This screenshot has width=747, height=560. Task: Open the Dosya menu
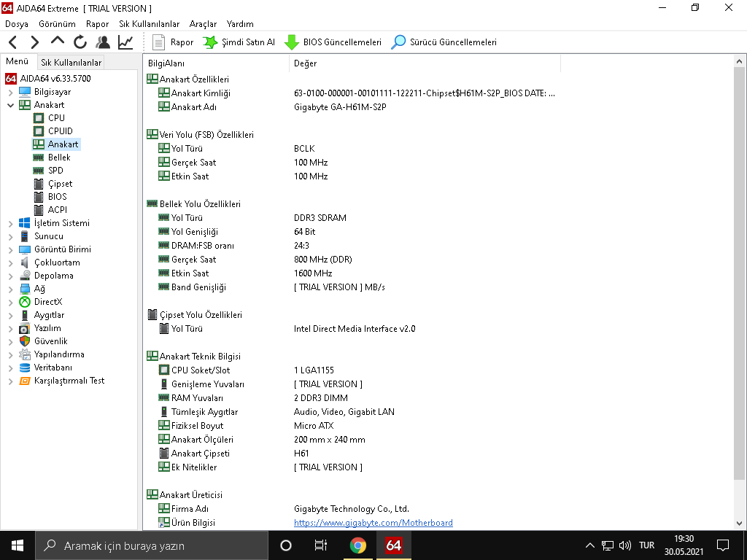tap(17, 24)
